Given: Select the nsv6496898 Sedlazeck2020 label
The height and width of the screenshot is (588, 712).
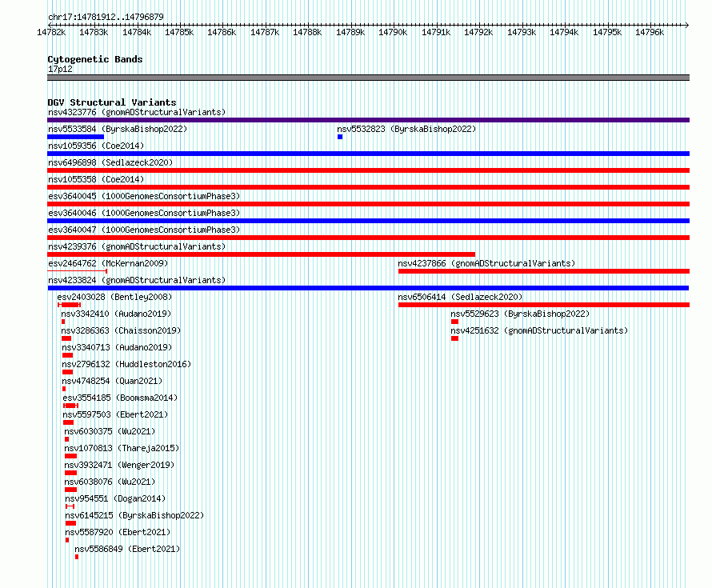Looking at the screenshot, I should coord(110,162).
